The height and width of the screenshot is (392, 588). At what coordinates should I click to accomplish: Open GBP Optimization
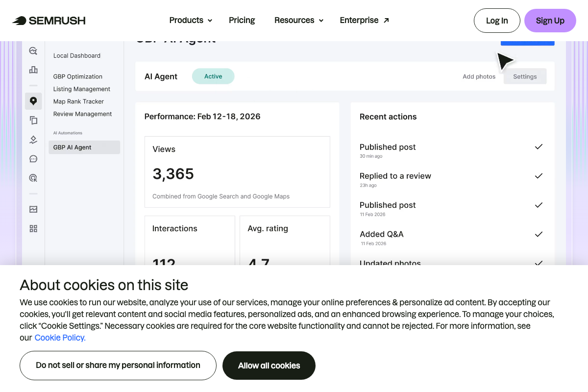(78, 76)
